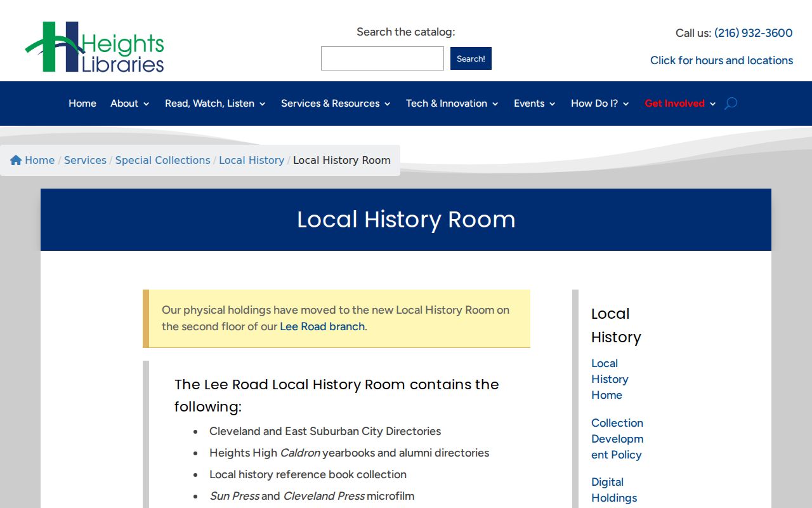812x508 pixels.
Task: Open Local History Home sidebar link
Action: pyautogui.click(x=610, y=379)
